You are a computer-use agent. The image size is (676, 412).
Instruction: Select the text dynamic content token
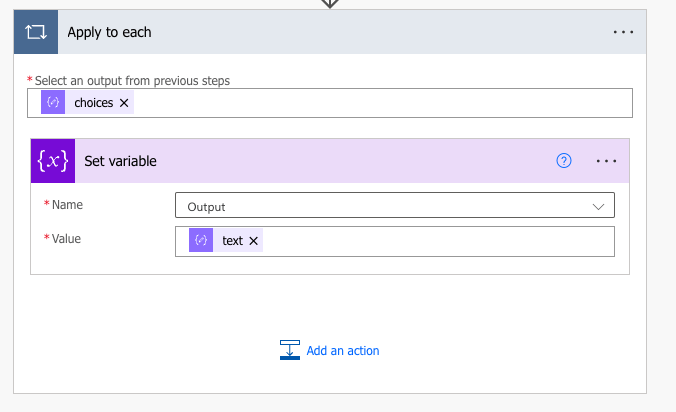(x=232, y=241)
